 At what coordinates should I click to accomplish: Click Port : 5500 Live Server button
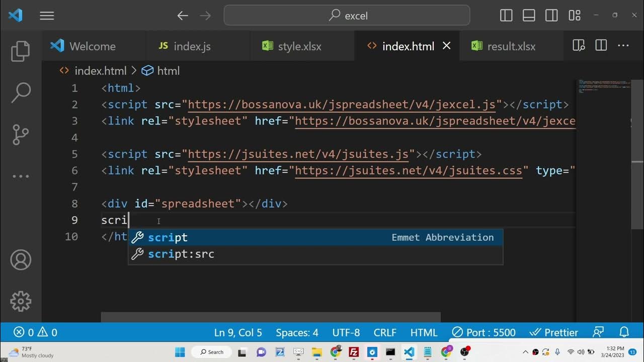pos(484,332)
